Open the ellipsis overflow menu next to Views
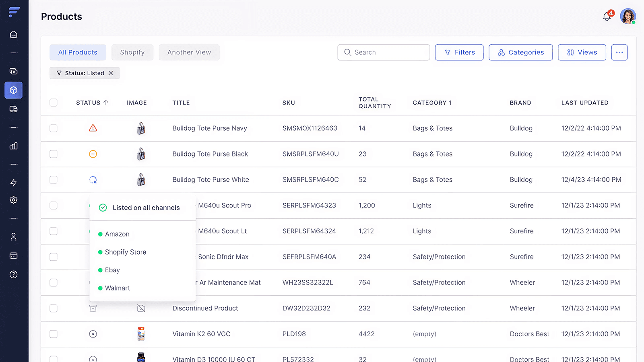This screenshot has width=644, height=362. (619, 52)
